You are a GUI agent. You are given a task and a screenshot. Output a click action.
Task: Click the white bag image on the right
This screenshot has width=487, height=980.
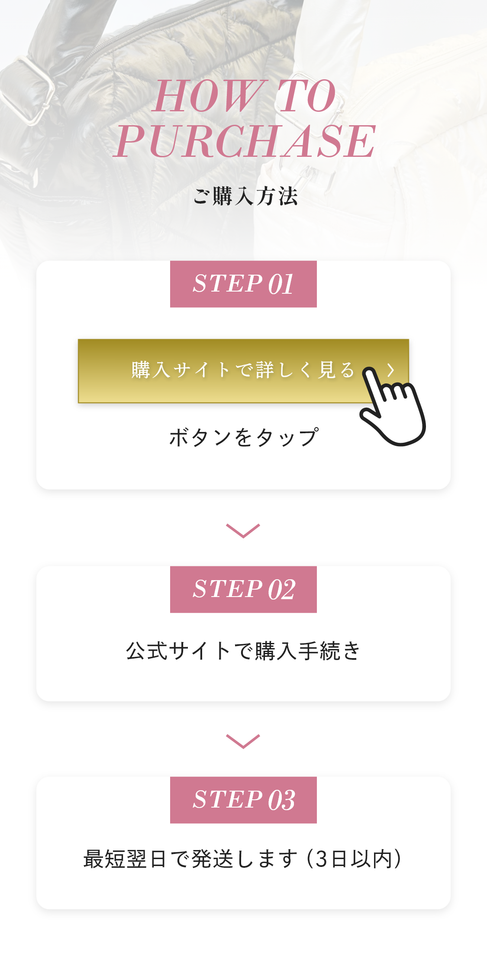click(424, 130)
